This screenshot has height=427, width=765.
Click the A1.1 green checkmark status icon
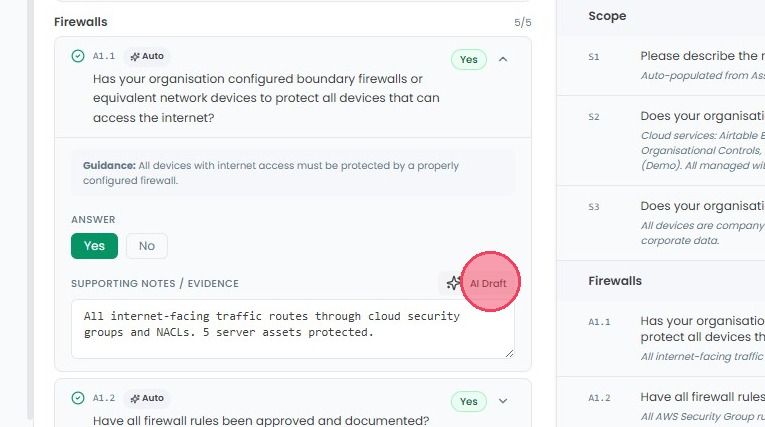tap(78, 56)
